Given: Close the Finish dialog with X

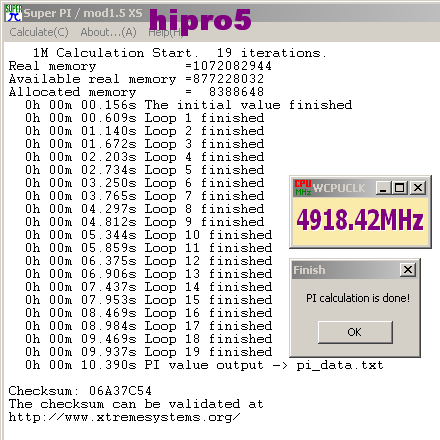Looking at the screenshot, I should tap(408, 270).
